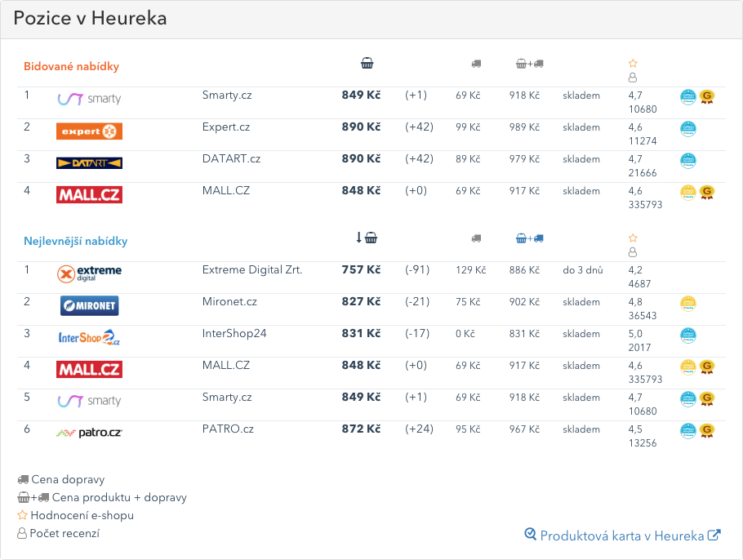
Task: Click 'Cena produktu + dopravy' legend entry
Action: pyautogui.click(x=102, y=497)
